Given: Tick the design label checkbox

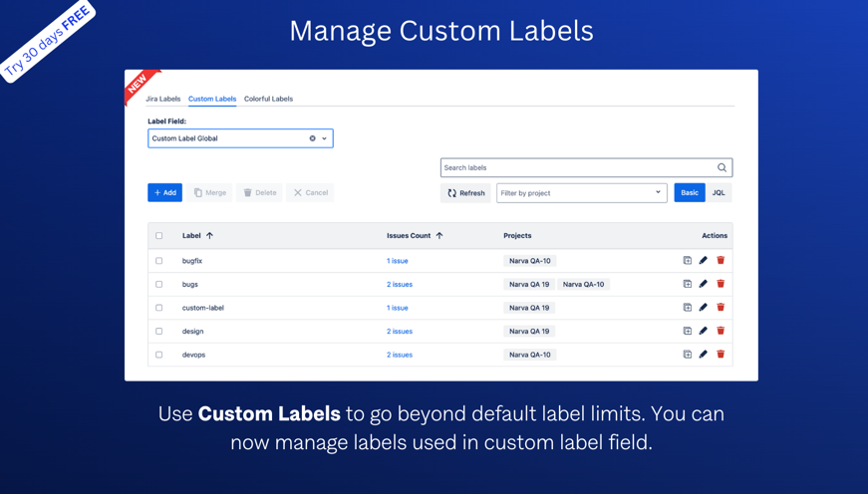Looking at the screenshot, I should pyautogui.click(x=158, y=331).
